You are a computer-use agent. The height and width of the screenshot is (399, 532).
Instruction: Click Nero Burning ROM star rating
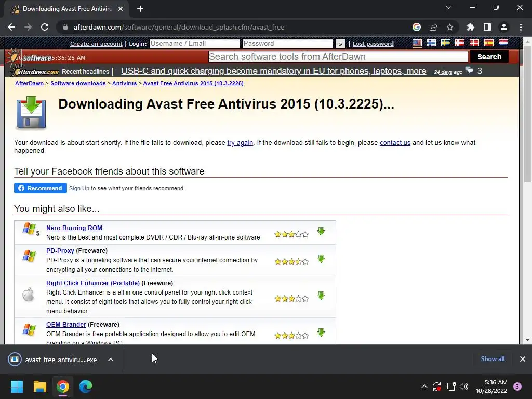[291, 234]
